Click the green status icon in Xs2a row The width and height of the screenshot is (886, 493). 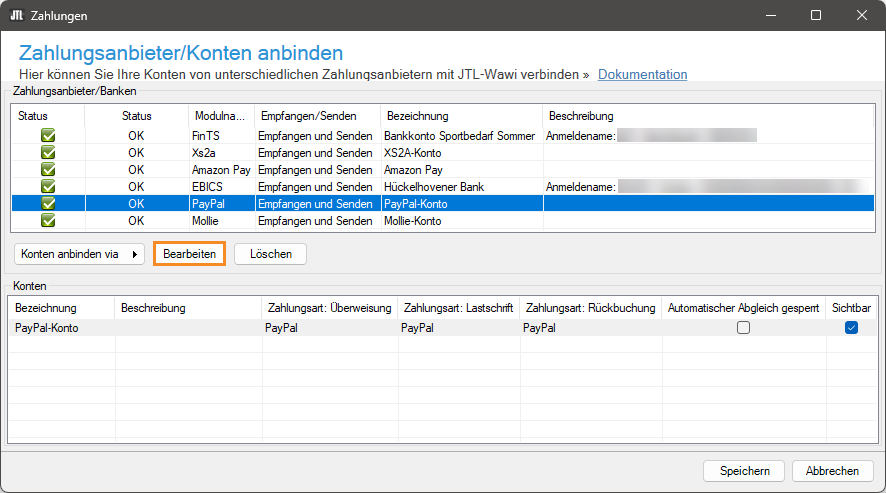(48, 152)
